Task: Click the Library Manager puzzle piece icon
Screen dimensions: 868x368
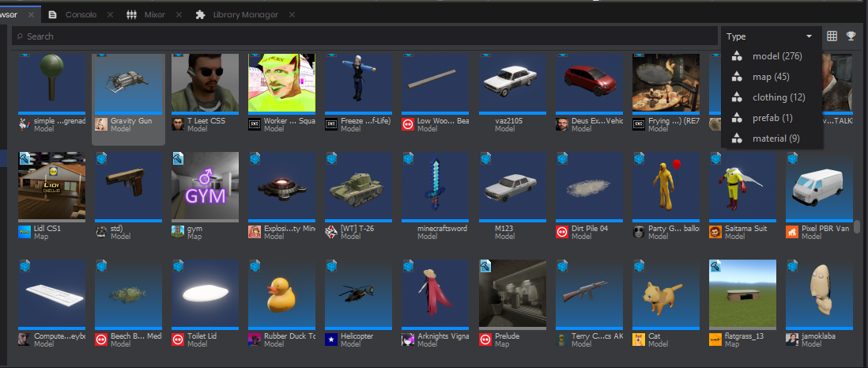Action: (x=200, y=15)
